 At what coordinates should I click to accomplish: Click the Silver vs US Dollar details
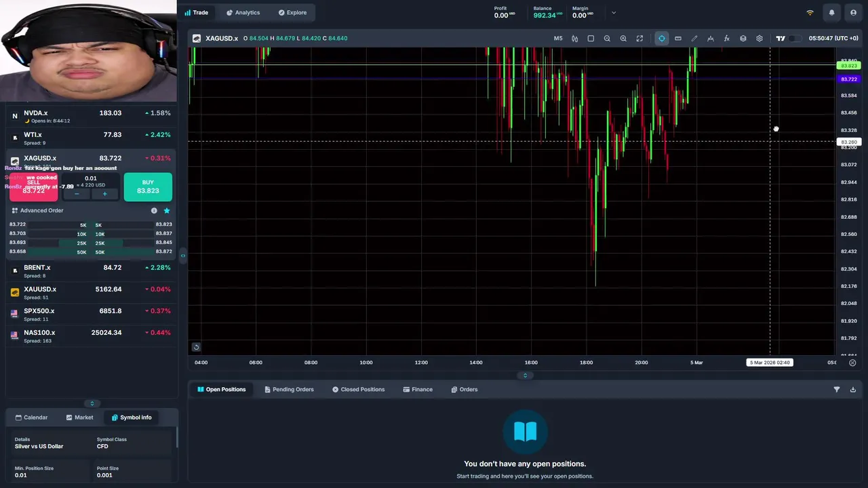pos(39,447)
